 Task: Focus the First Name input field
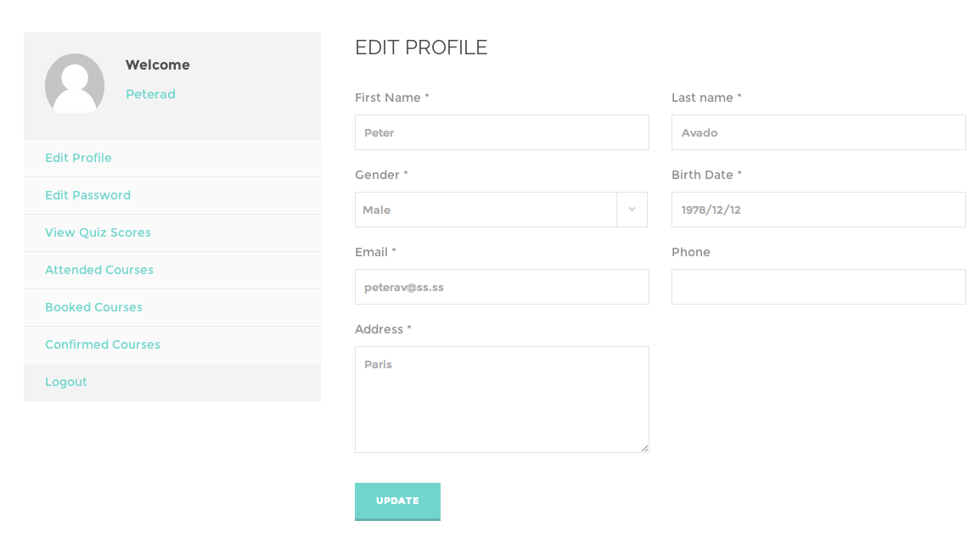(502, 132)
